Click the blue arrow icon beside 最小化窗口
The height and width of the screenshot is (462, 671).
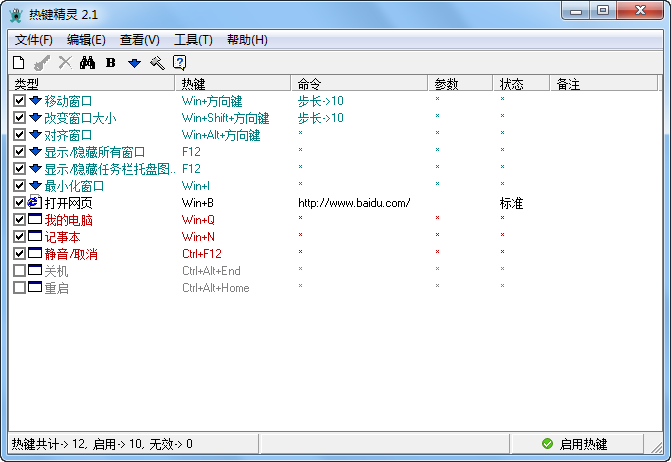36,186
